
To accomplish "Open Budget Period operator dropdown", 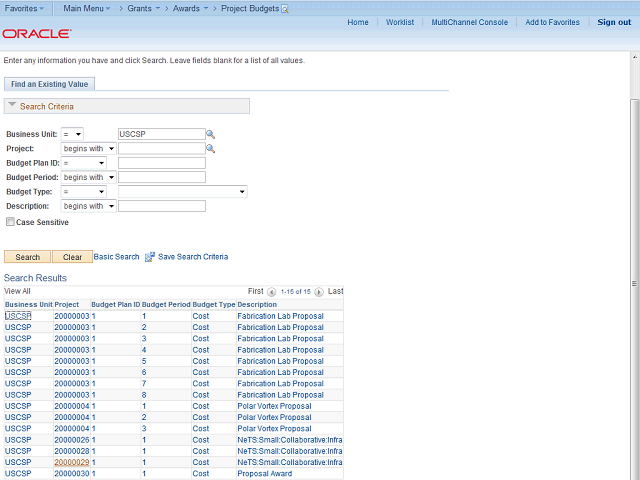I will click(89, 177).
